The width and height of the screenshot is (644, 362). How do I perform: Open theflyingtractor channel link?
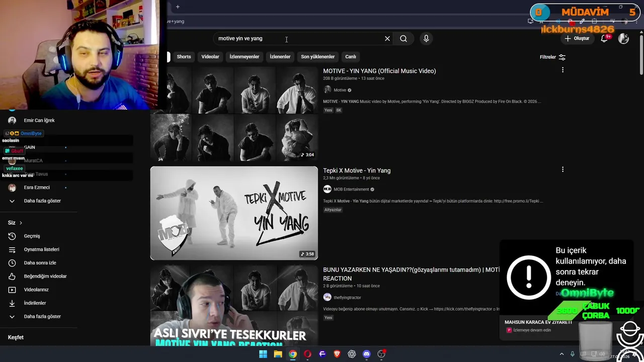pyautogui.click(x=347, y=298)
